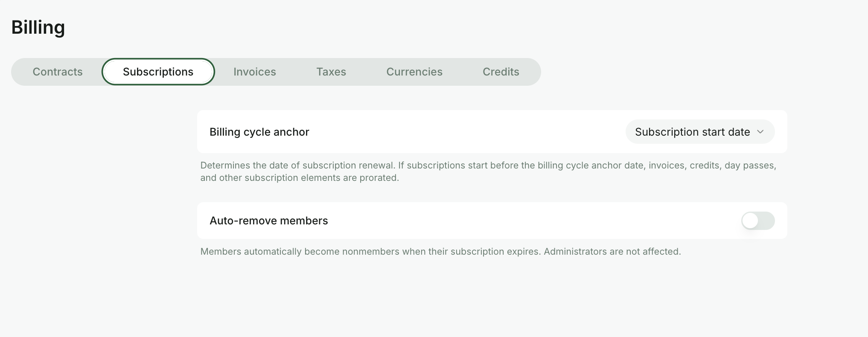Click the chevron arrow beside Subscription start date
Image resolution: width=868 pixels, height=337 pixels.
click(760, 132)
